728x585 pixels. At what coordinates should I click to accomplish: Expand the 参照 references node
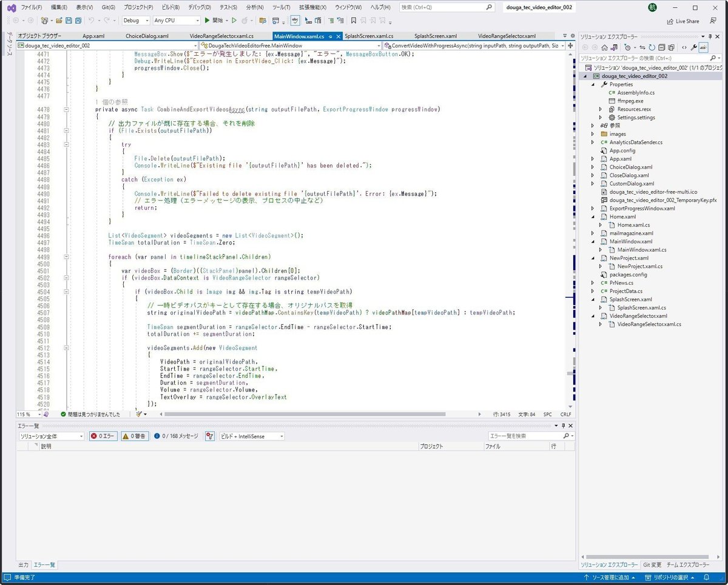click(x=593, y=125)
